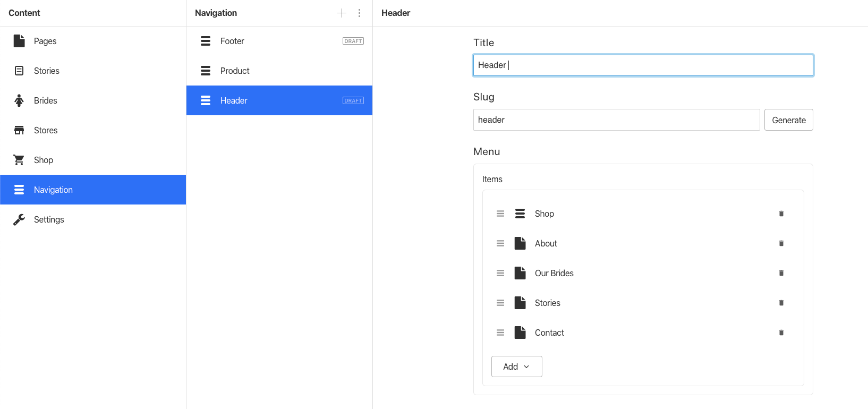Screen dimensions: 868x409
Task: Select Brides in the Content list
Action: [x=46, y=100]
